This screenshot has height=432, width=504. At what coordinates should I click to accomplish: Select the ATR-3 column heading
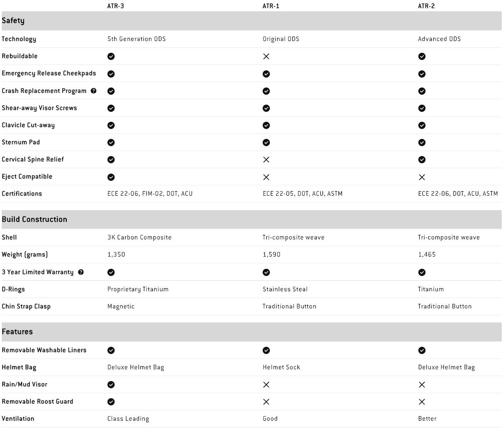tap(116, 6)
